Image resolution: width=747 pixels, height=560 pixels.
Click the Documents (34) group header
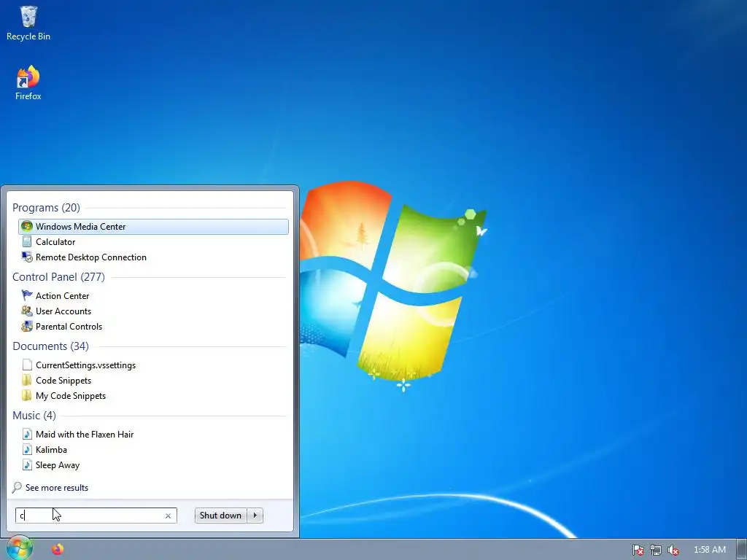coord(50,346)
